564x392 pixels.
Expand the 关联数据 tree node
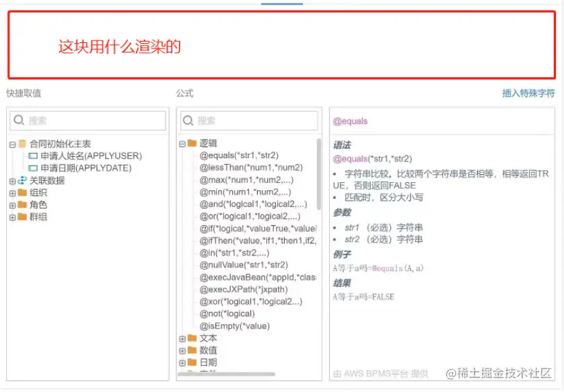(x=13, y=181)
